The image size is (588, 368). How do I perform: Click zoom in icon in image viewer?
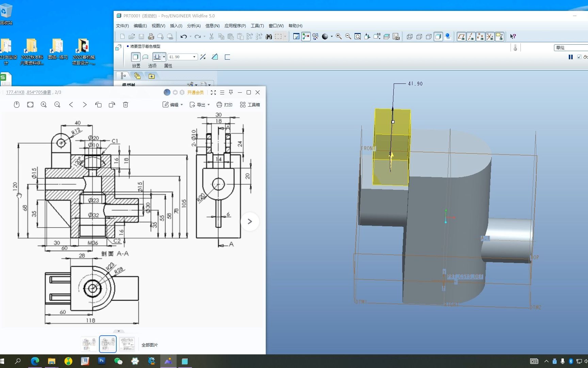(x=44, y=105)
